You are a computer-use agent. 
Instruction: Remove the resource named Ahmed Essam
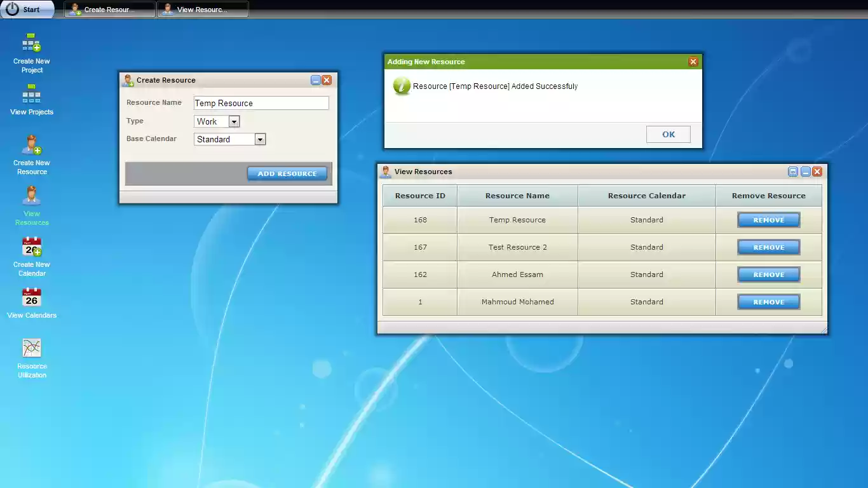point(769,274)
